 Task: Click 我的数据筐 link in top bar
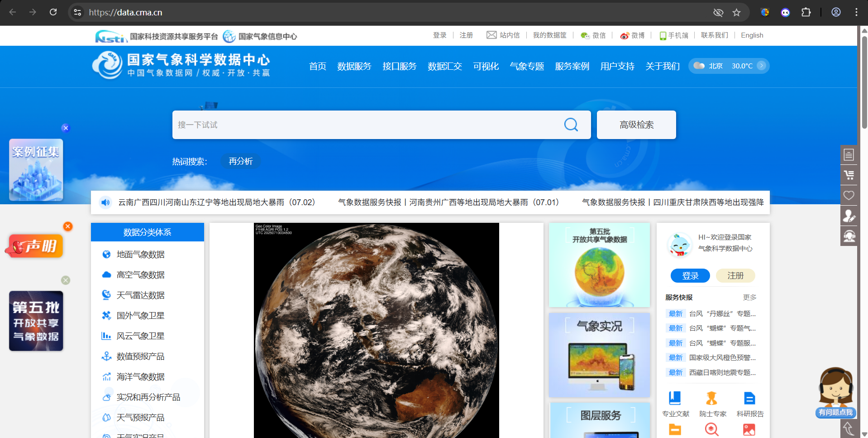pyautogui.click(x=549, y=35)
